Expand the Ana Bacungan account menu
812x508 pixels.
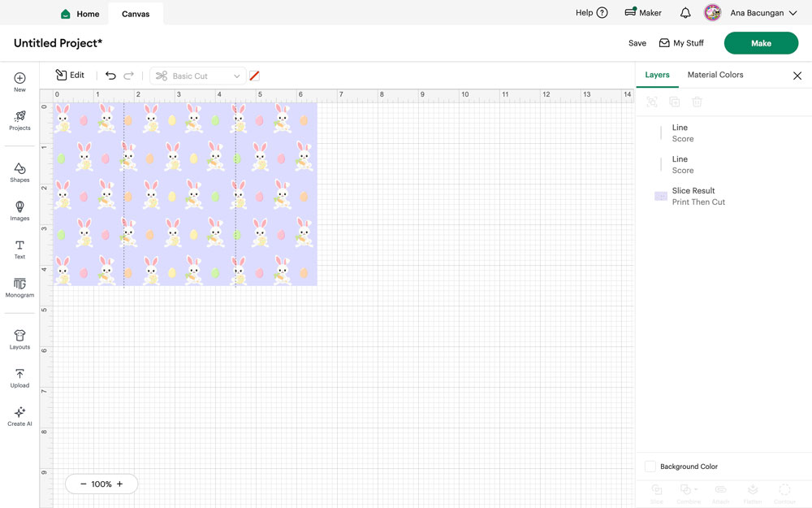click(x=763, y=12)
